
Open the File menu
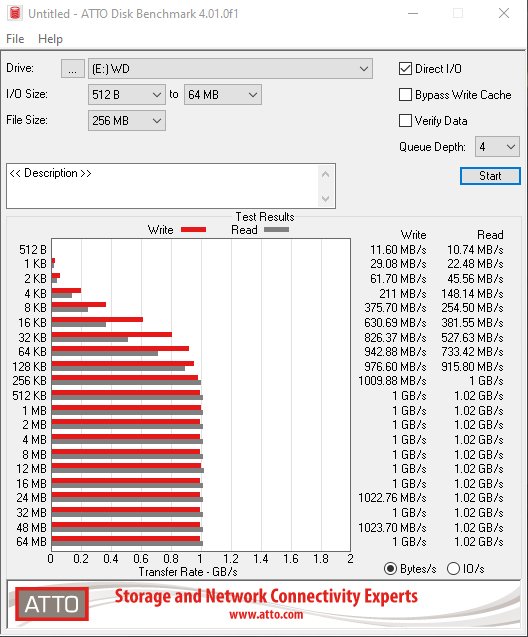(15, 39)
